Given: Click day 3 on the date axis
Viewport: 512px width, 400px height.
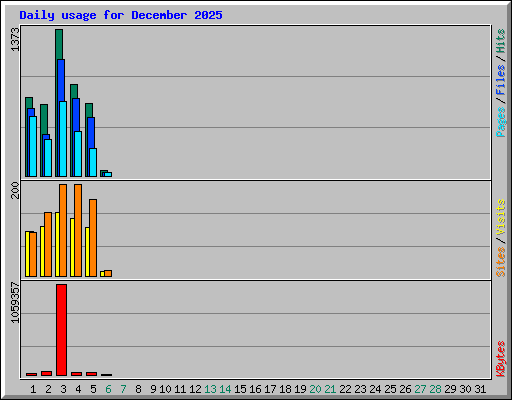Looking at the screenshot, I should point(63,389).
